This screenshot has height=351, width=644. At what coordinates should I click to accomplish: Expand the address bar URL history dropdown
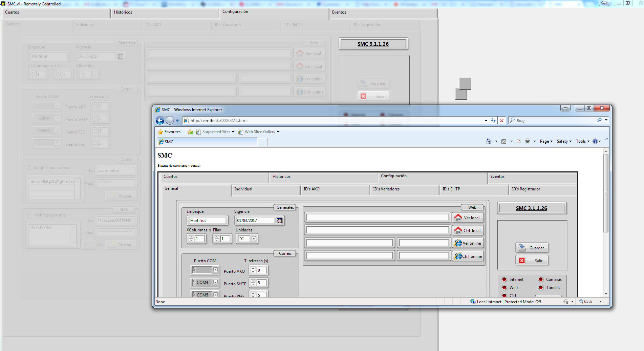(486, 120)
